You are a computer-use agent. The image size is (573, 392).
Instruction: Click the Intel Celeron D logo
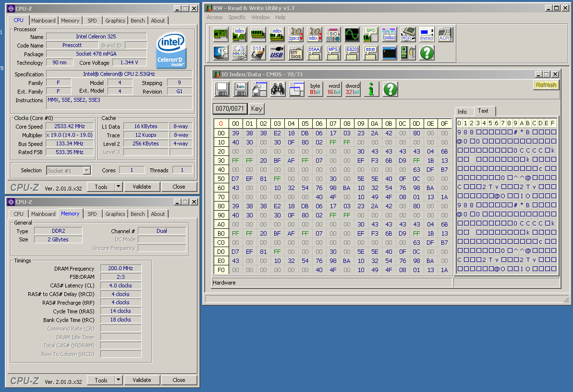pos(171,50)
